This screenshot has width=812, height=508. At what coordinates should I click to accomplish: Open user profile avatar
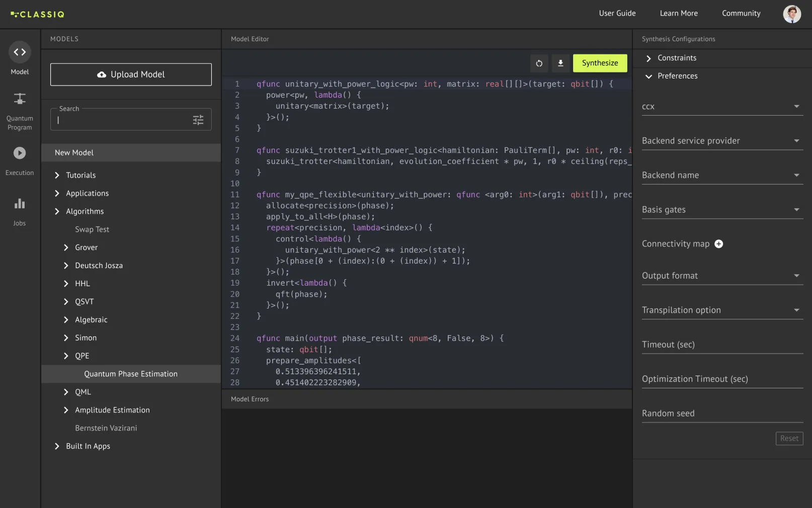point(791,14)
